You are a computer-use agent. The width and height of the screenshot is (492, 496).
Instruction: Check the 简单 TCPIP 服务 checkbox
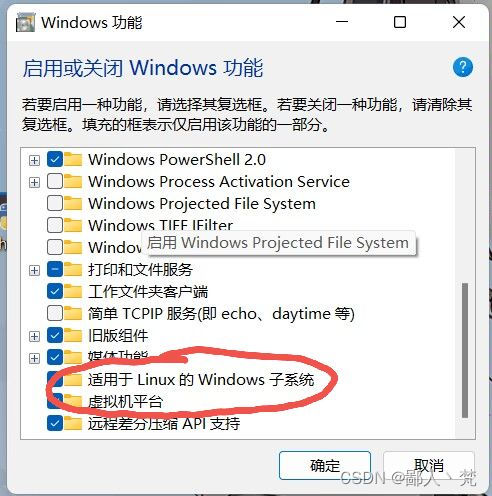pos(55,313)
